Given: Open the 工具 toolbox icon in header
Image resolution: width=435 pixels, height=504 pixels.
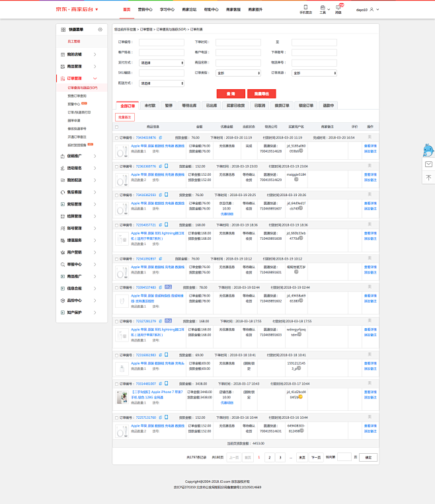Looking at the screenshot, I should click(322, 7).
